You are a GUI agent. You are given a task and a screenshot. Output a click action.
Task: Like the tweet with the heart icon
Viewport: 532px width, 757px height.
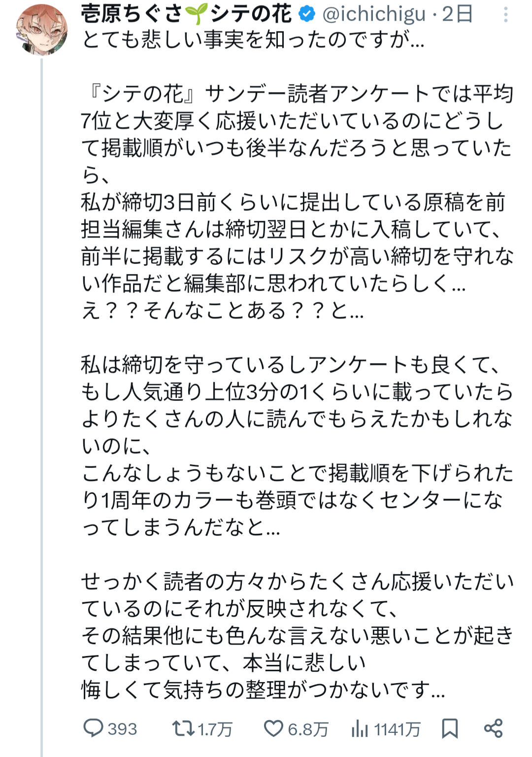pyautogui.click(x=273, y=728)
